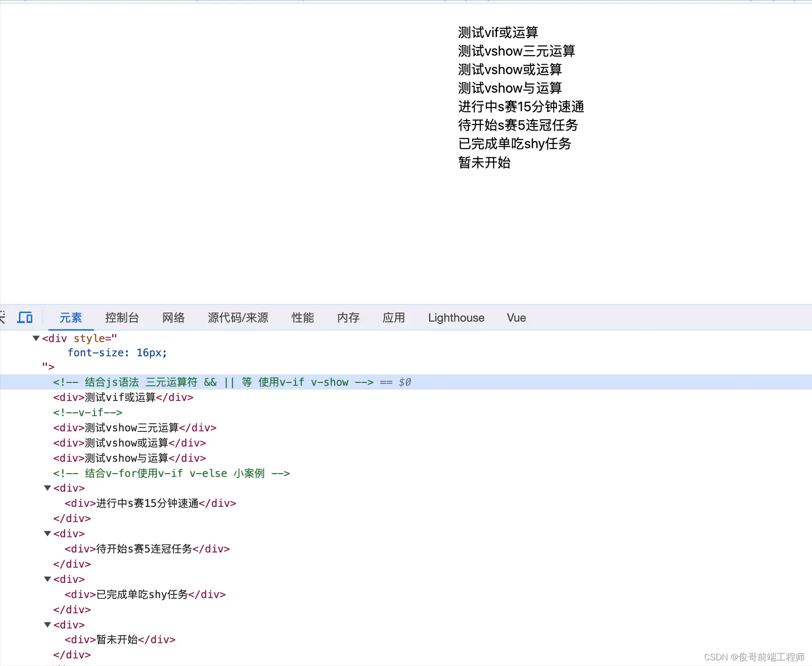
Task: Select the div 测试vshow三元运算 node
Action: (x=134, y=428)
